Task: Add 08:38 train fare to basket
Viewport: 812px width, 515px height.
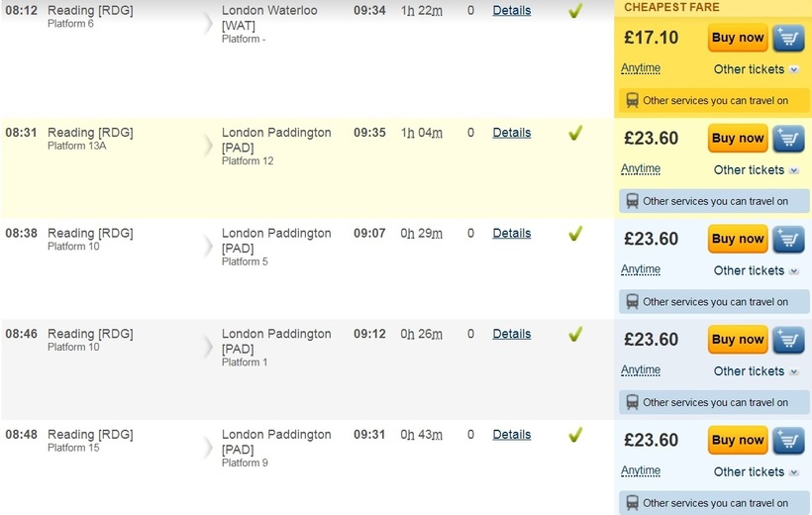Action: 788,239
